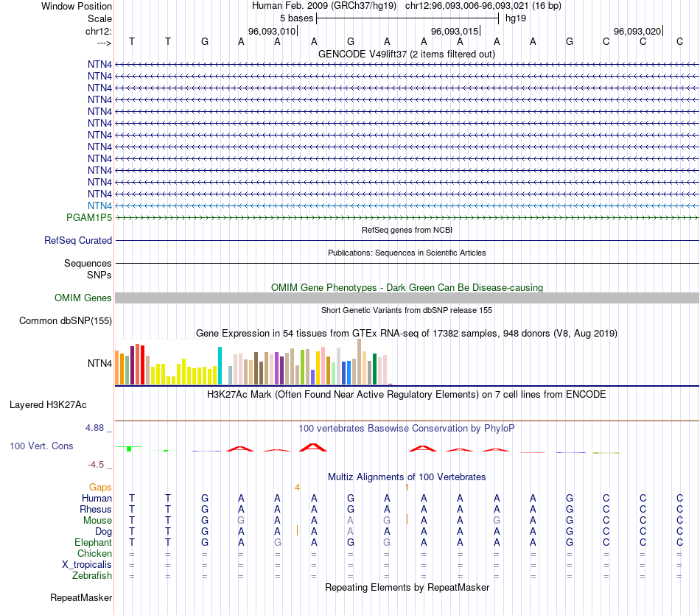Click the Zebrafish alignment row label
Viewport: 700px width, 615px height.
click(92, 576)
